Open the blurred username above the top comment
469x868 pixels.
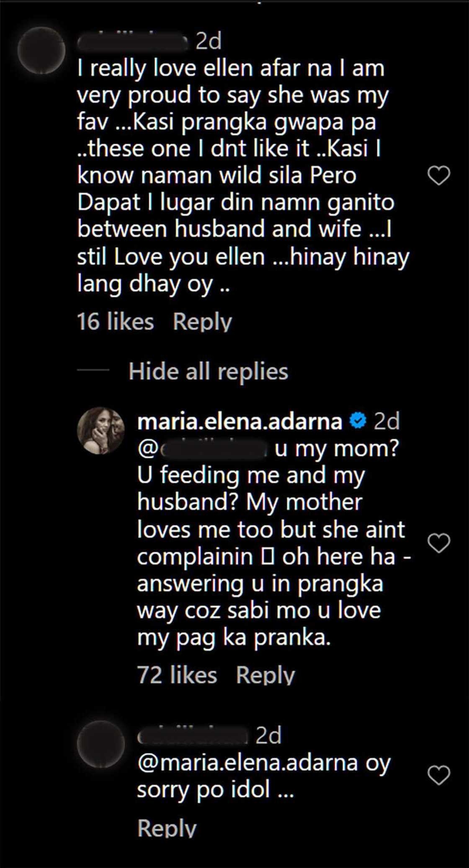[x=133, y=41]
